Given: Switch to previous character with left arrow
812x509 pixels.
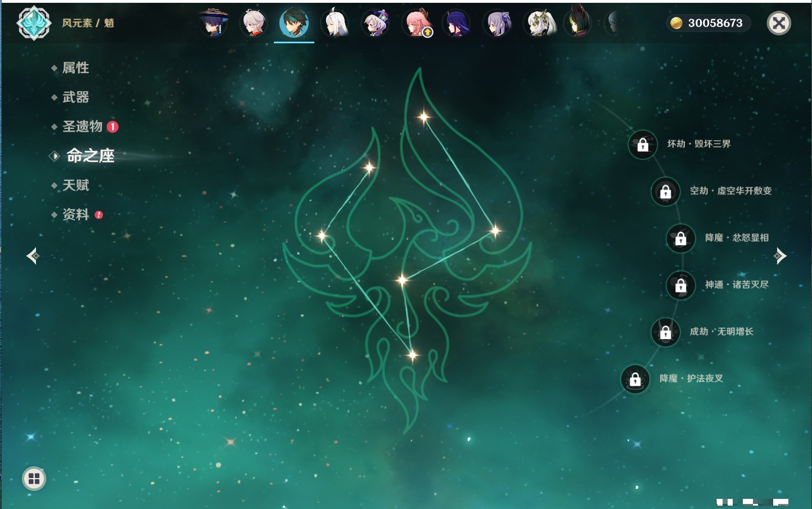Looking at the screenshot, I should click(33, 256).
